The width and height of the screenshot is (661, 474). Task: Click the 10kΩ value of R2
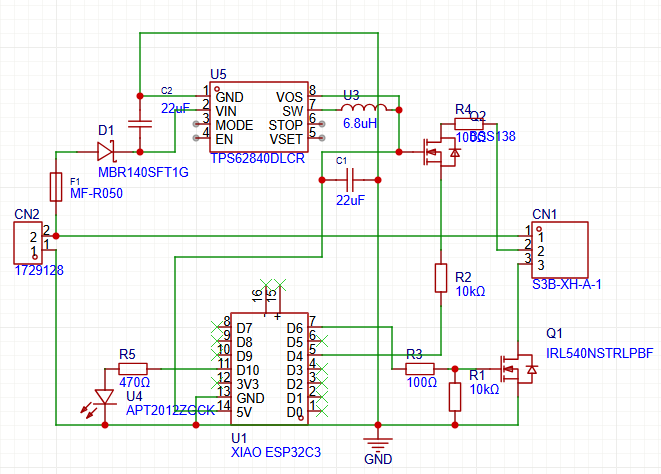coord(470,291)
